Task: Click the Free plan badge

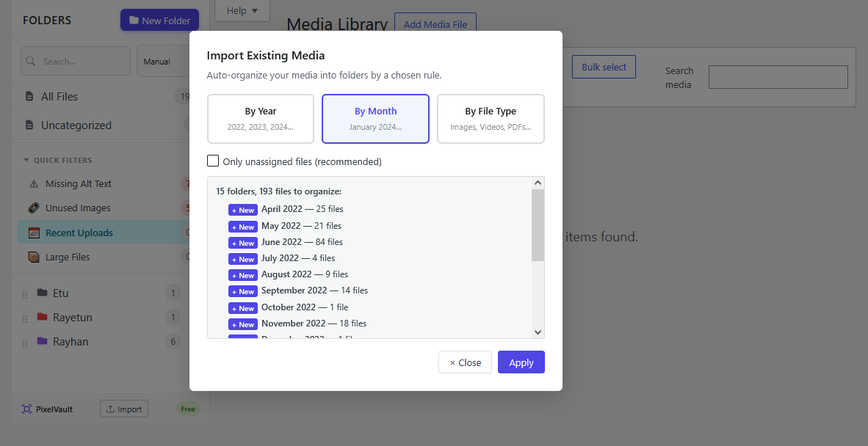Action: 188,409
